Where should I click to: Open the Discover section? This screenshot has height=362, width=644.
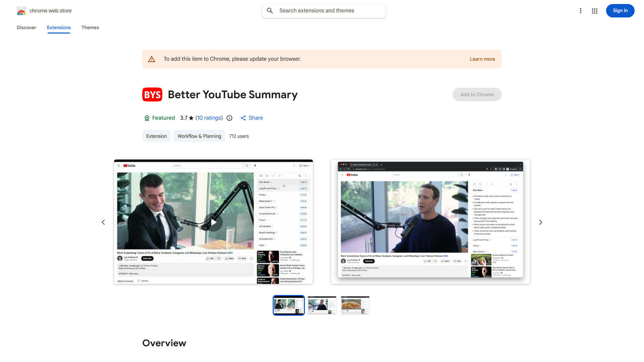click(26, 27)
